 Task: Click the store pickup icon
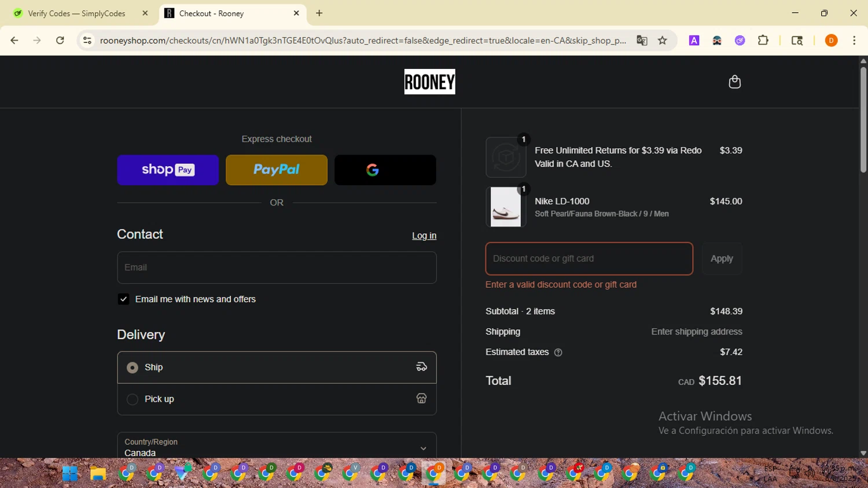click(x=421, y=399)
